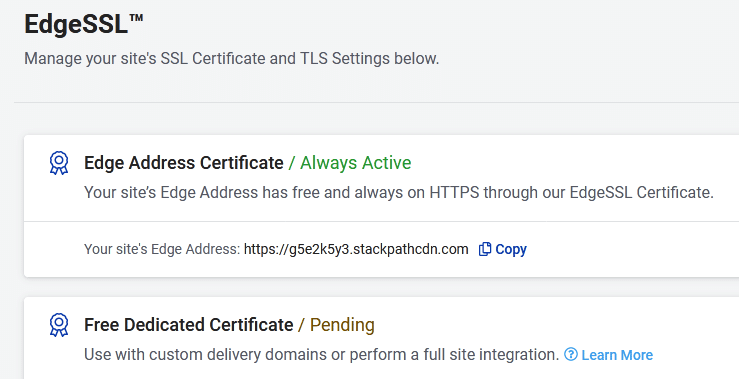This screenshot has width=739, height=379.
Task: Click the 'Manage your site's SSL Certificate' subtitle
Action: point(231,58)
